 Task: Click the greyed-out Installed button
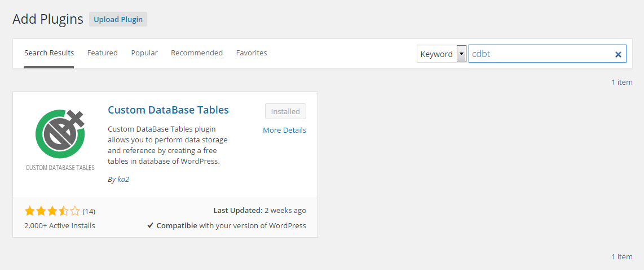pyautogui.click(x=285, y=111)
